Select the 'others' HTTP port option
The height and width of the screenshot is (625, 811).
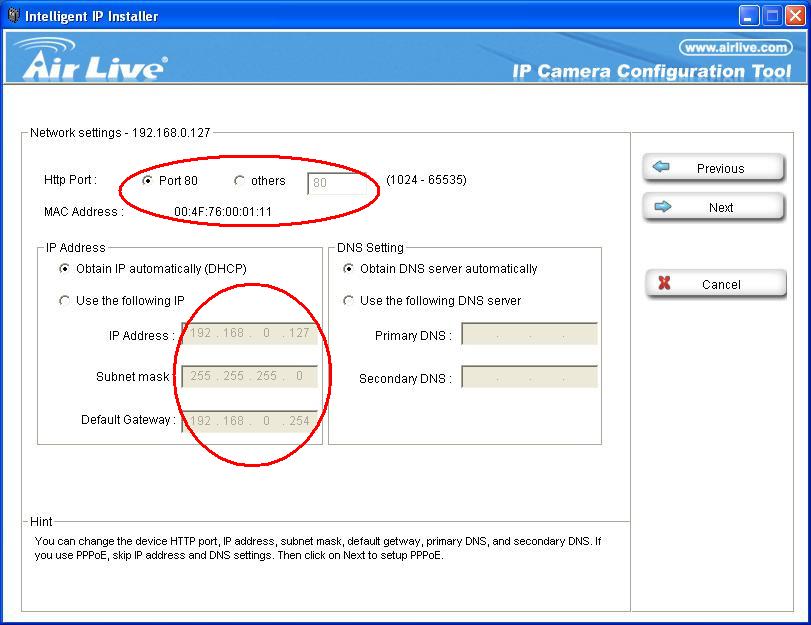(239, 181)
